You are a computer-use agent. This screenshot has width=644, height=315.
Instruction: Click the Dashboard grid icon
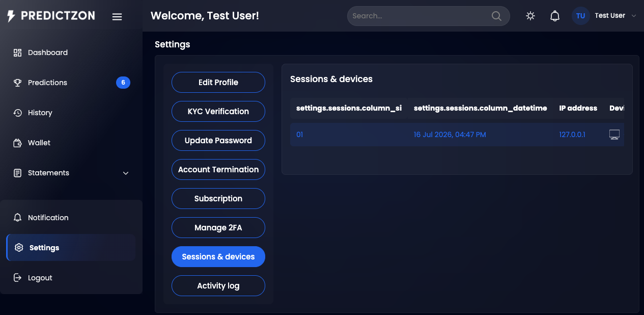coord(17,52)
